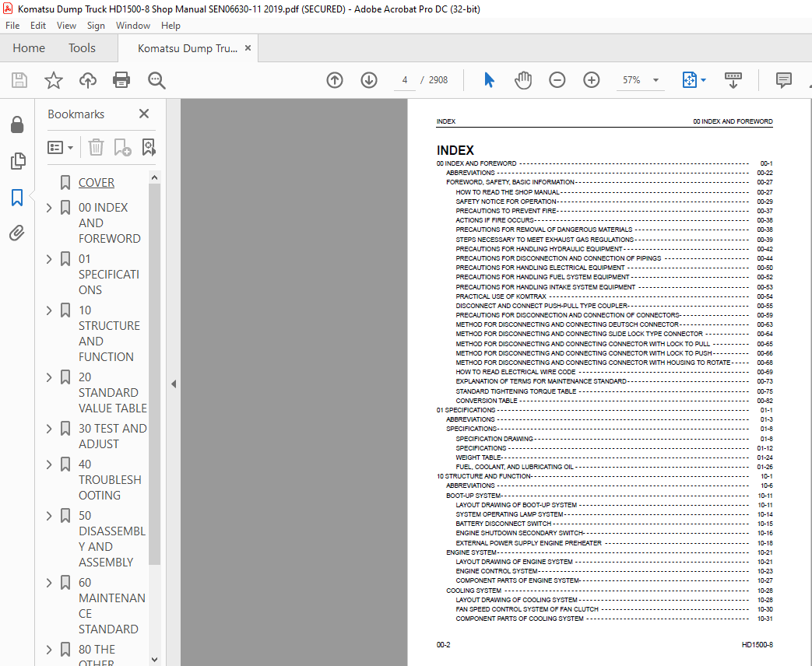Open the zoom percentage dropdown

pyautogui.click(x=656, y=80)
